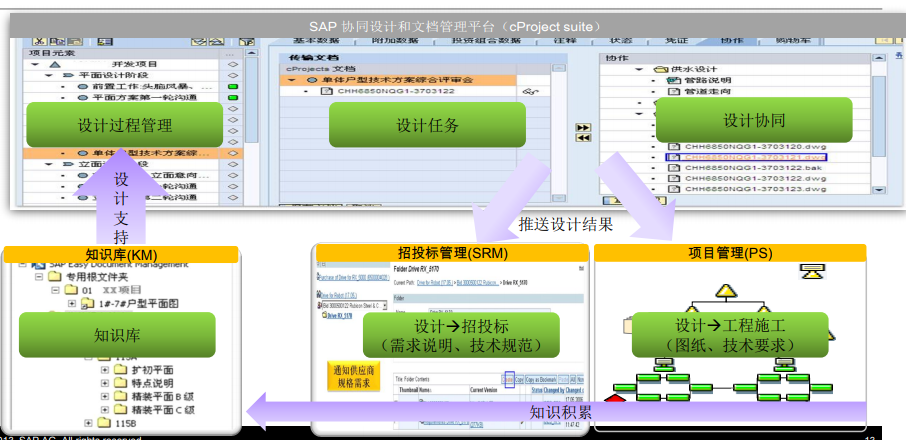This screenshot has width=906, height=440.
Task: Select file CHH6850NQG1-3703123.dwg
Action: (x=755, y=189)
